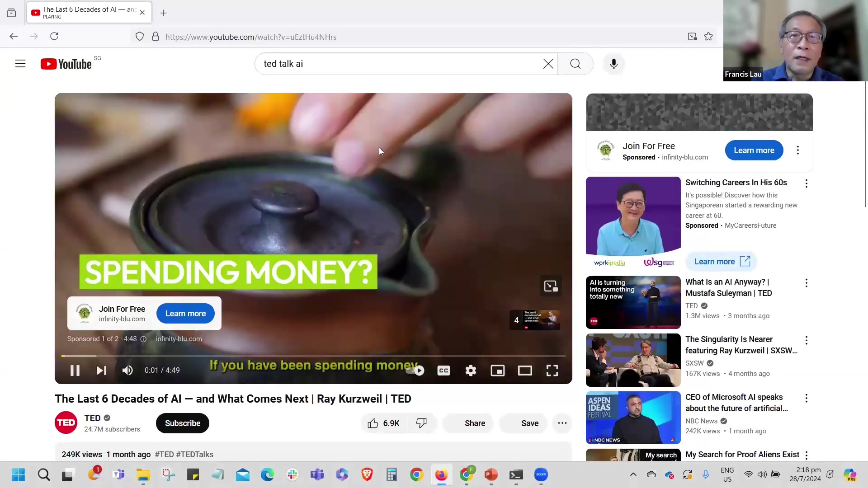Toggle the autoplay switch
The width and height of the screenshot is (868, 488).
tap(415, 371)
